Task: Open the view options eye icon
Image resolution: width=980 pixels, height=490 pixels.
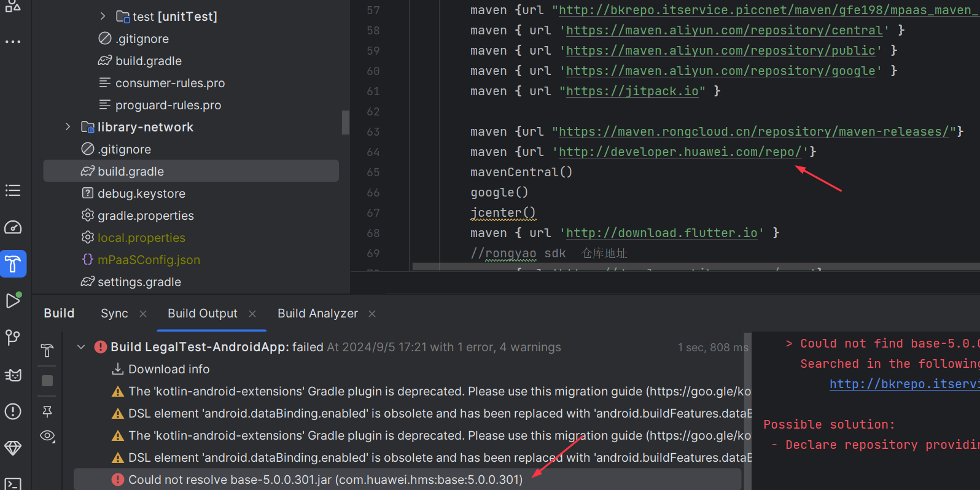Action: point(47,436)
